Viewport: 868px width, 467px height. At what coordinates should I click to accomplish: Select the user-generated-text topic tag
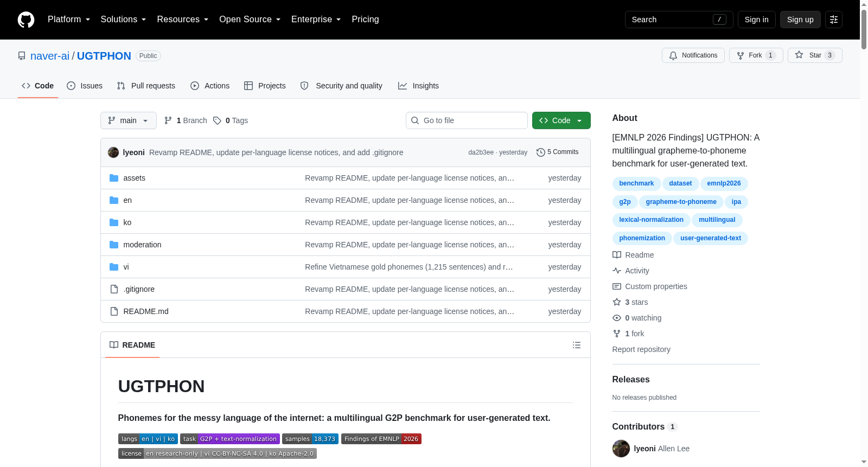click(x=711, y=238)
